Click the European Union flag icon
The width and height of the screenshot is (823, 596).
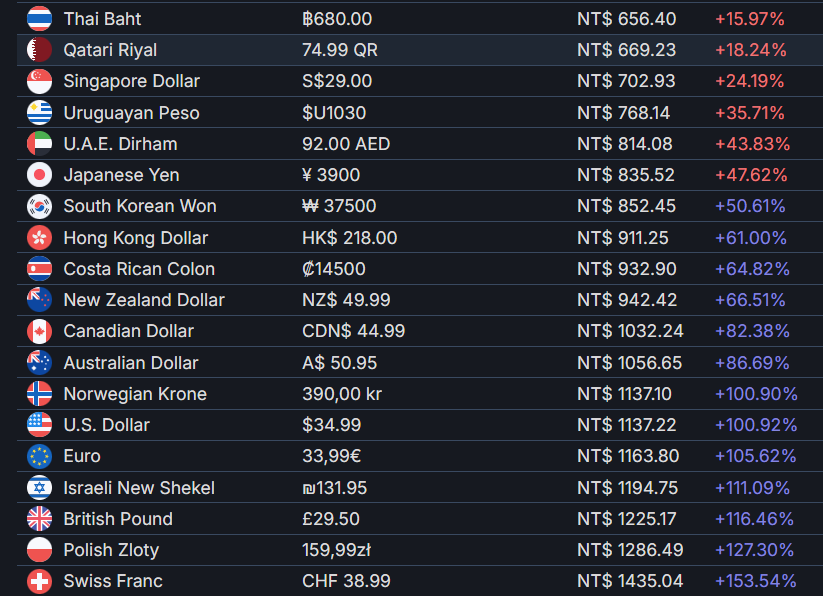pyautogui.click(x=39, y=456)
